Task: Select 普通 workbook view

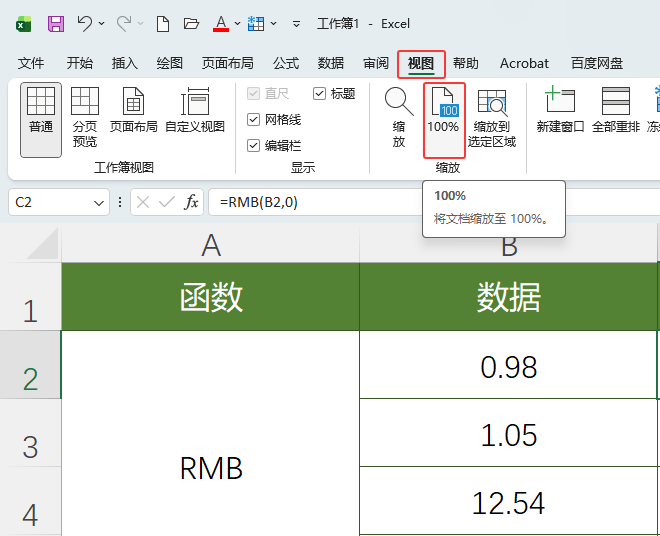Action: coord(41,120)
